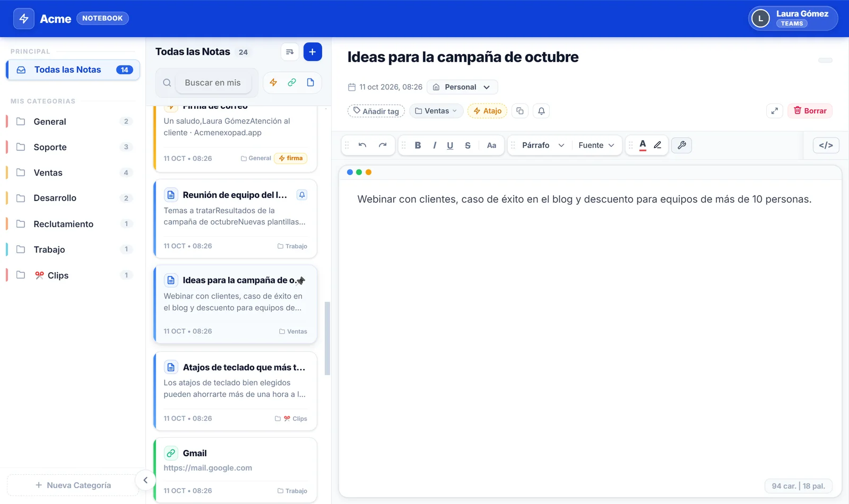
Task: Select the highlighter pen tool
Action: point(657,145)
